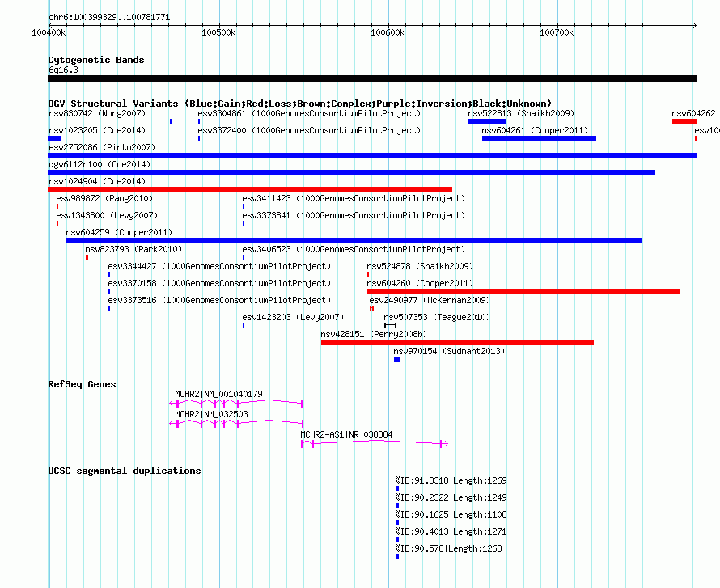Viewport: 720px width, 588px height.
Task: Click the esv2752086 (Pinto2007) blue gain bar
Action: [x=372, y=155]
